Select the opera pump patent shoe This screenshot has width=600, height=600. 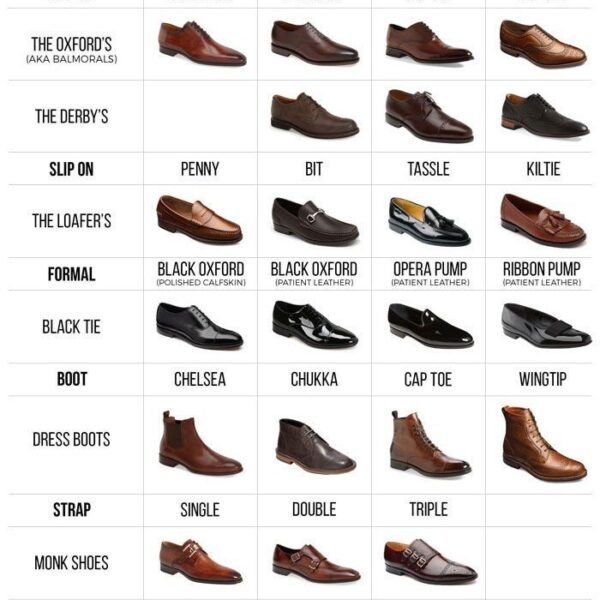click(430, 325)
